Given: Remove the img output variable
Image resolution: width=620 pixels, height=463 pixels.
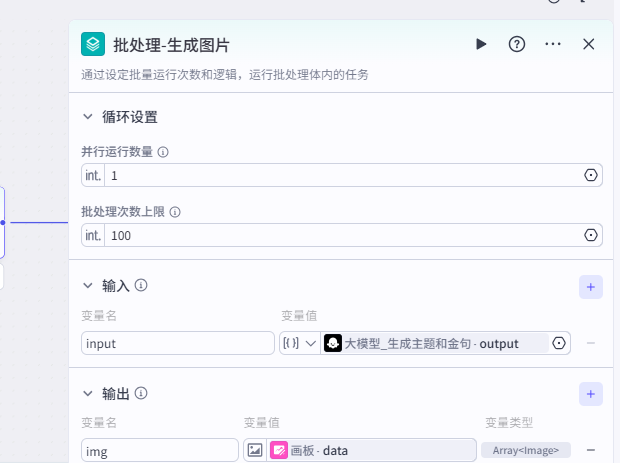Looking at the screenshot, I should coord(591,451).
